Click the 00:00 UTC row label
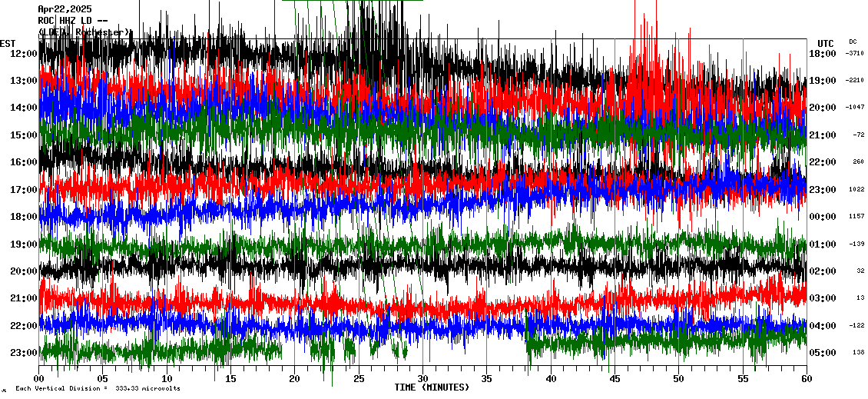868x399 pixels. click(823, 217)
